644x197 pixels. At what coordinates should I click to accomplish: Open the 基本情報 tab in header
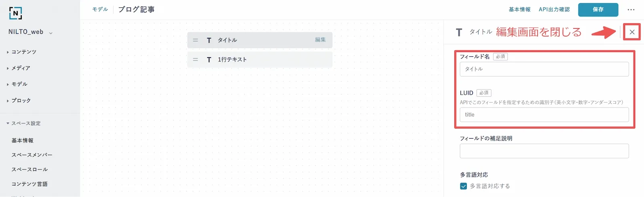coord(520,10)
